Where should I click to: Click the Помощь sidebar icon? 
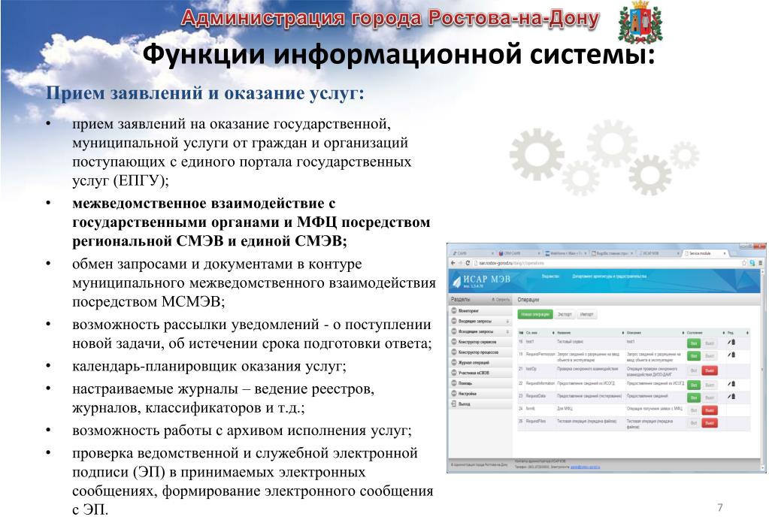tap(454, 383)
